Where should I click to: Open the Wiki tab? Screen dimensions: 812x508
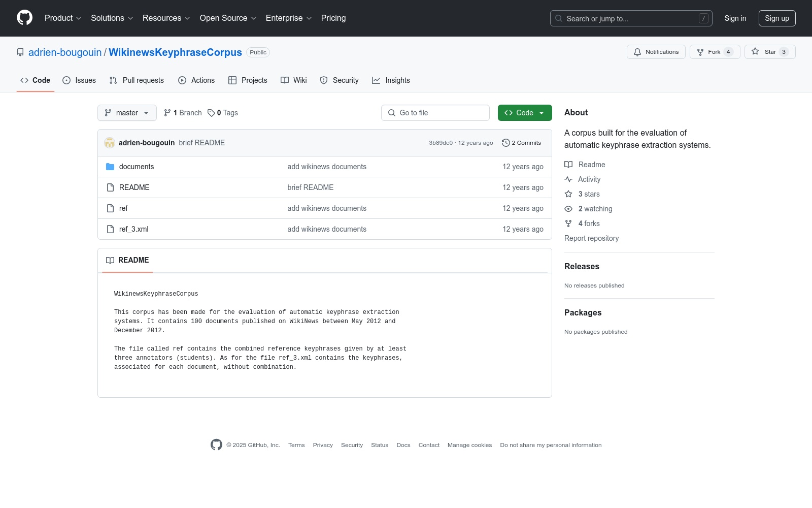(294, 80)
